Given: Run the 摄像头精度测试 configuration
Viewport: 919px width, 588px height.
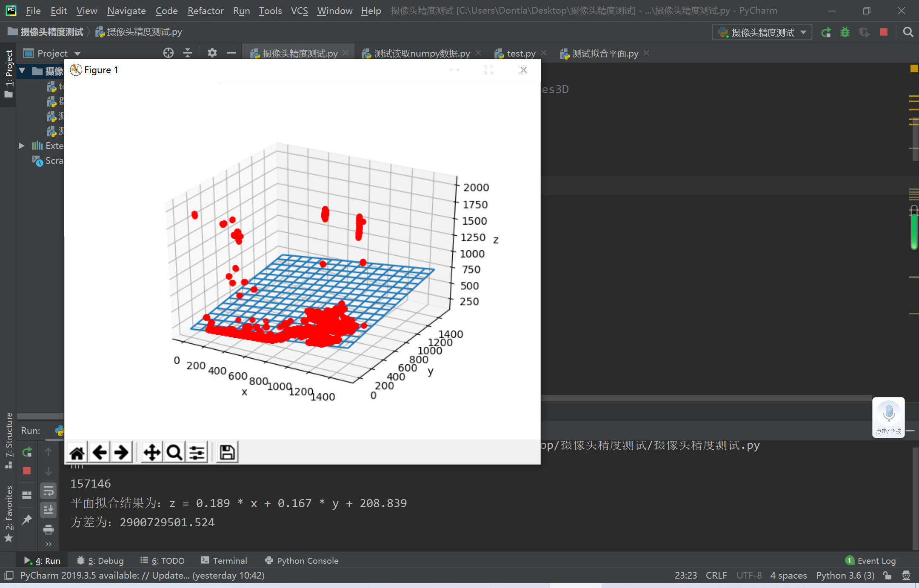Looking at the screenshot, I should click(x=826, y=32).
